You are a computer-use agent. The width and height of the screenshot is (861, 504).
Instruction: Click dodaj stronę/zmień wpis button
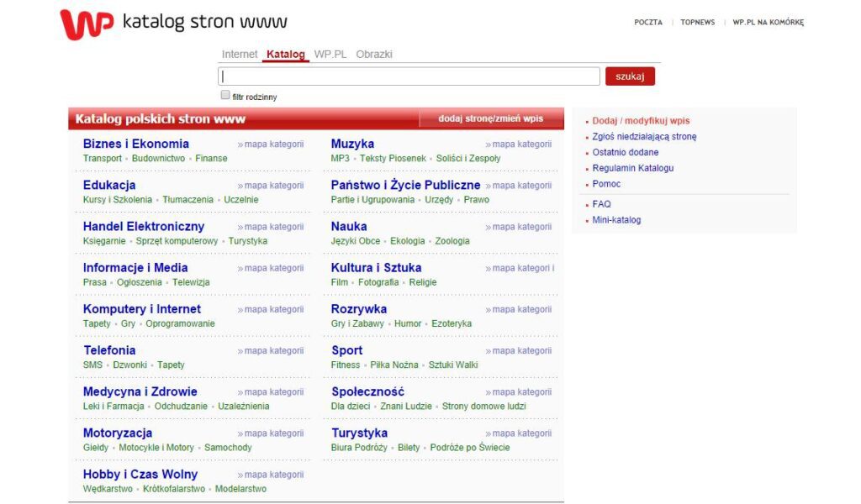(x=491, y=118)
